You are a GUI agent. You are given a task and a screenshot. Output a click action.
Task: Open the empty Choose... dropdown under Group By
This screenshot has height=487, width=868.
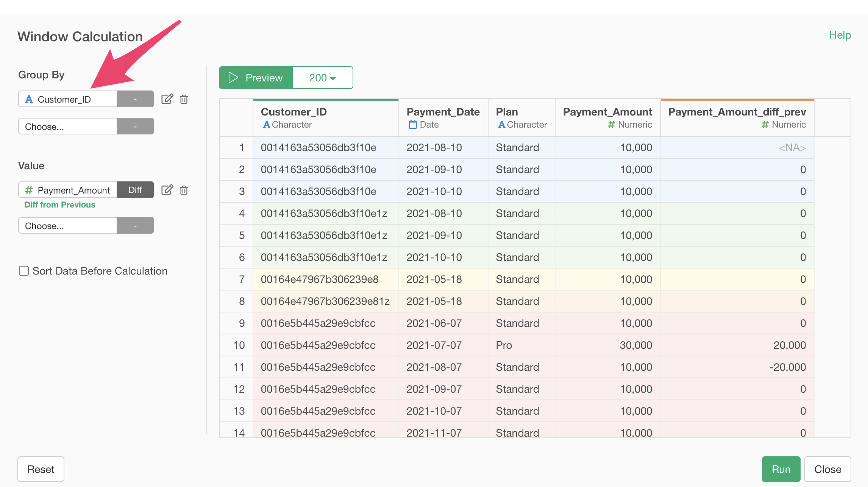(x=68, y=126)
